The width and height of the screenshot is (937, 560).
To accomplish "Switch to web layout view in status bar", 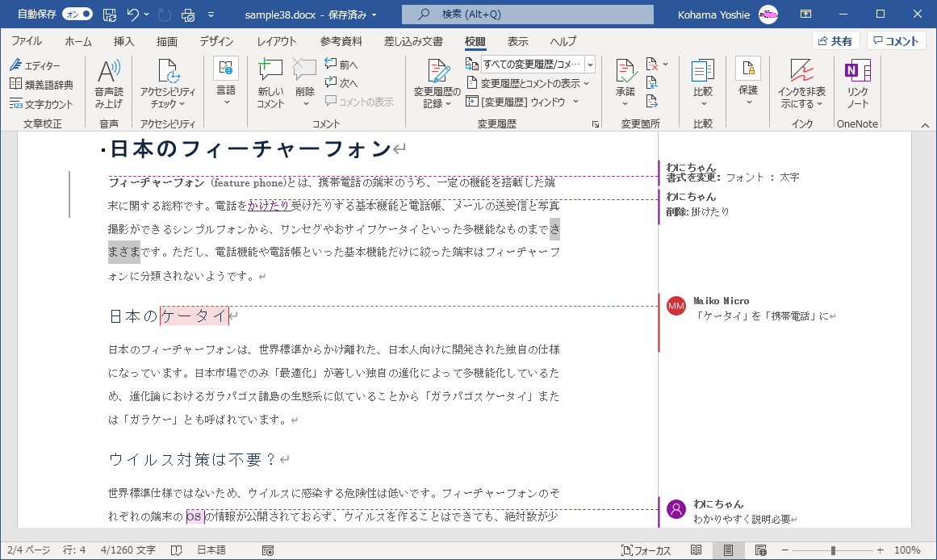I will click(760, 550).
